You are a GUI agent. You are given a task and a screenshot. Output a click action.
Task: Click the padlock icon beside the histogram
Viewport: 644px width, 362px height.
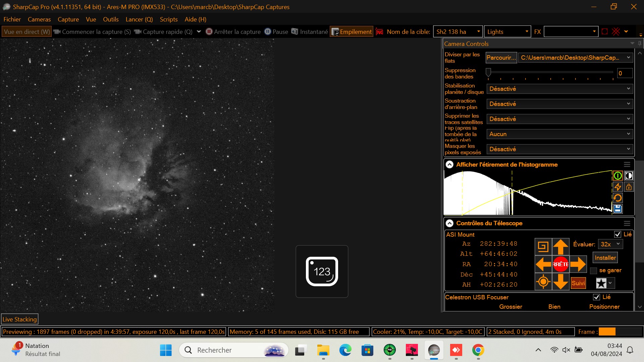[x=629, y=187]
